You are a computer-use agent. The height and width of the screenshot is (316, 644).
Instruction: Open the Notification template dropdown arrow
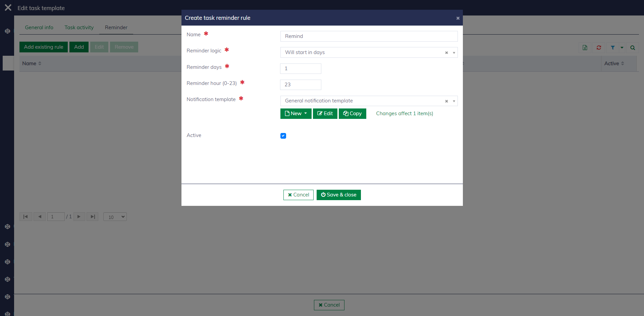[x=454, y=101]
